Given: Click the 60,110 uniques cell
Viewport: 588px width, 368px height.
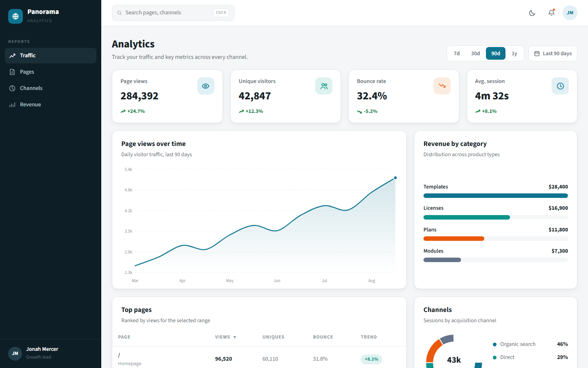Looking at the screenshot, I should [x=270, y=359].
